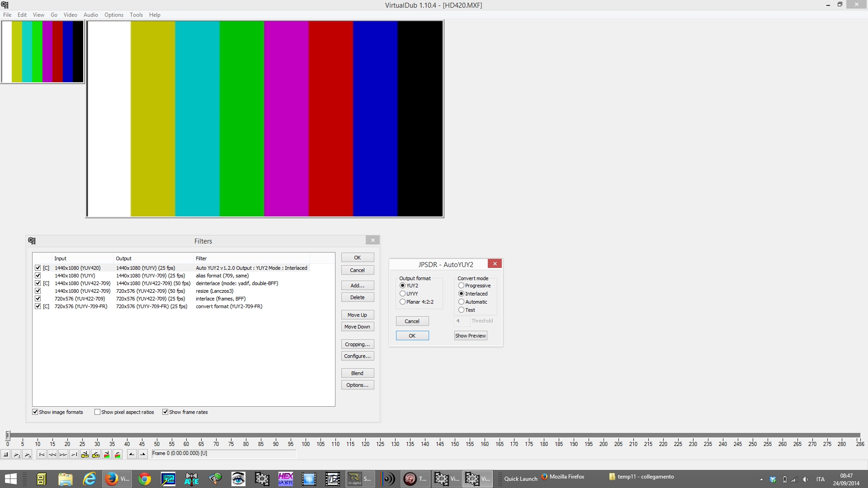The height and width of the screenshot is (488, 868).
Task: Disable the resize (Lanczos3) filter checkbox
Action: (x=38, y=291)
